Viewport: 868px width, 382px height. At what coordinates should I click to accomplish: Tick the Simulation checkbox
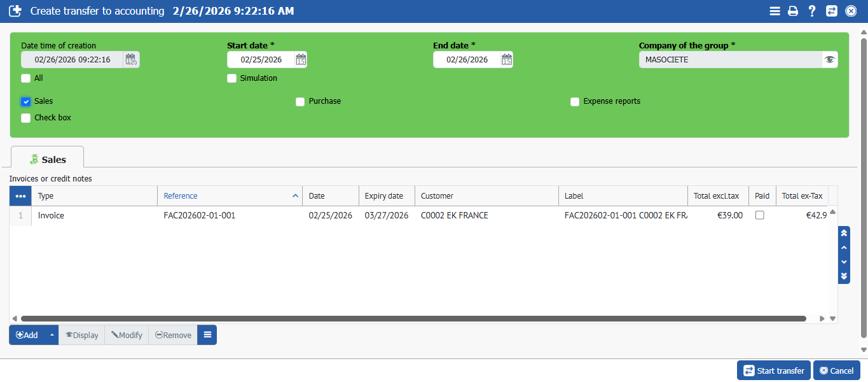(x=232, y=78)
